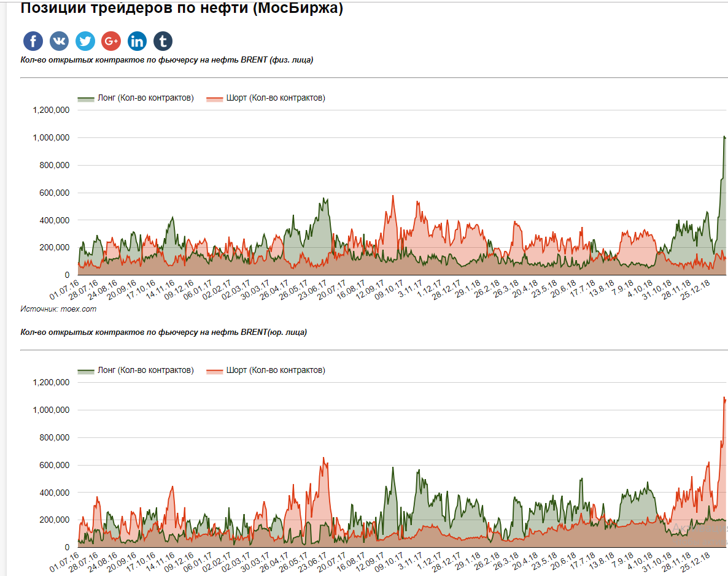Click the 'Источник: moex.com' source text
The width and height of the screenshot is (728, 576).
pos(58,309)
